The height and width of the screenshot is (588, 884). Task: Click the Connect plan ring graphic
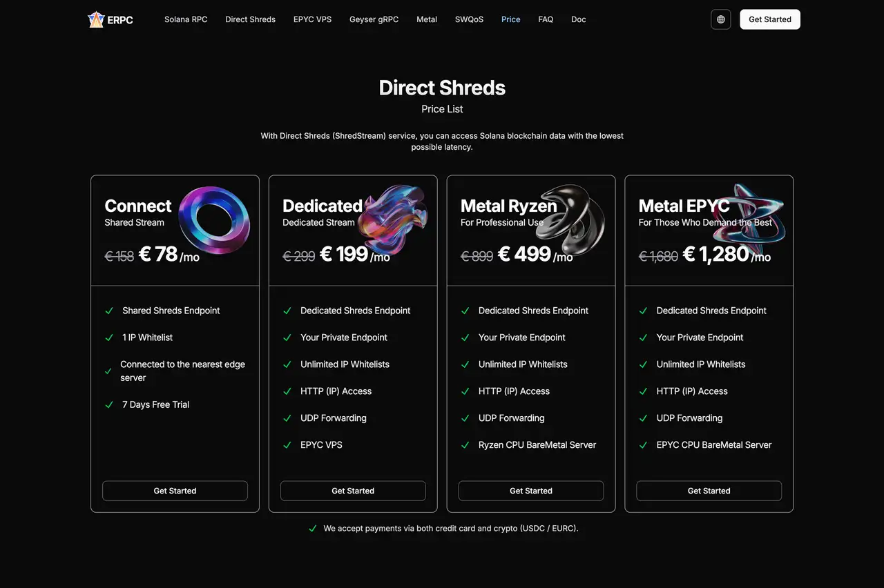pyautogui.click(x=214, y=221)
